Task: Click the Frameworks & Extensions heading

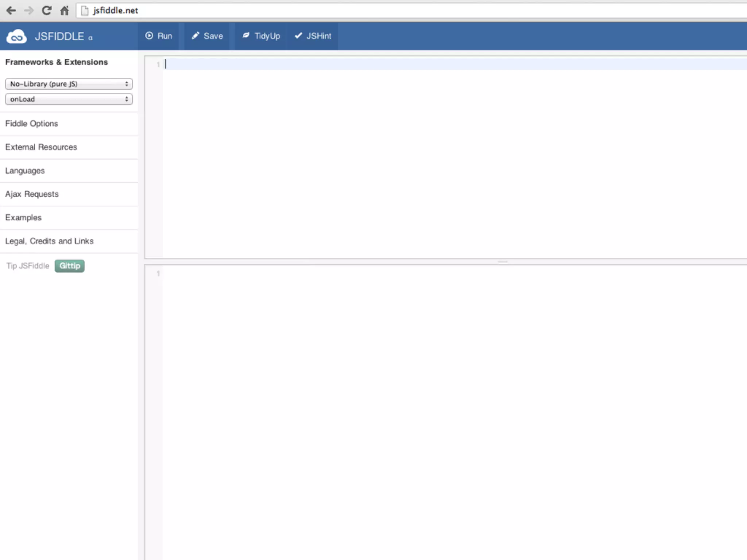Action: pyautogui.click(x=57, y=62)
